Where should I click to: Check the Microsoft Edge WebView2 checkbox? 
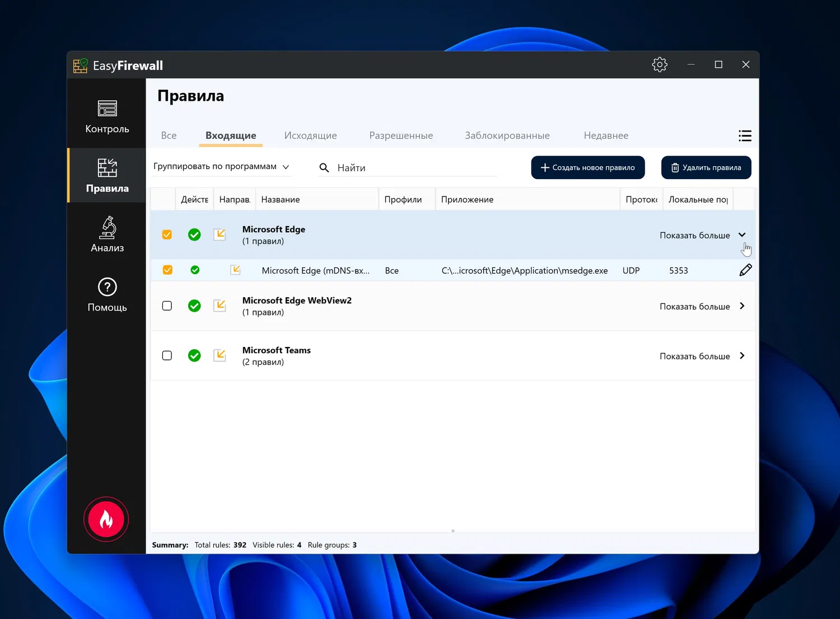click(x=167, y=306)
